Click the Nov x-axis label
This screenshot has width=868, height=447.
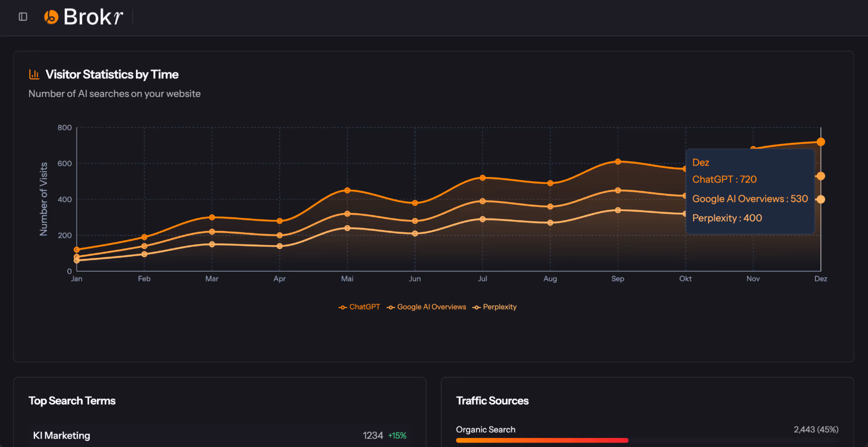coord(753,278)
